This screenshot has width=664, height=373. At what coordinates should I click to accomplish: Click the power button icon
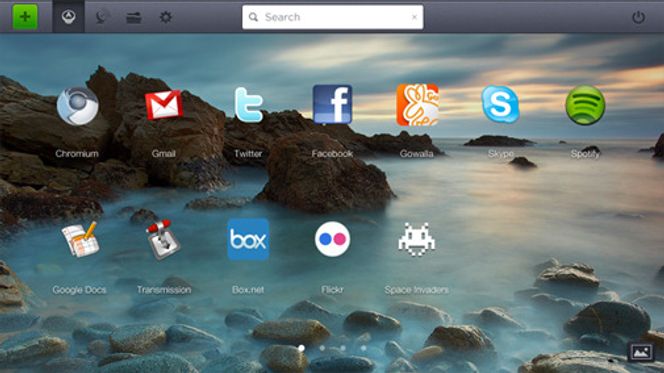[639, 17]
